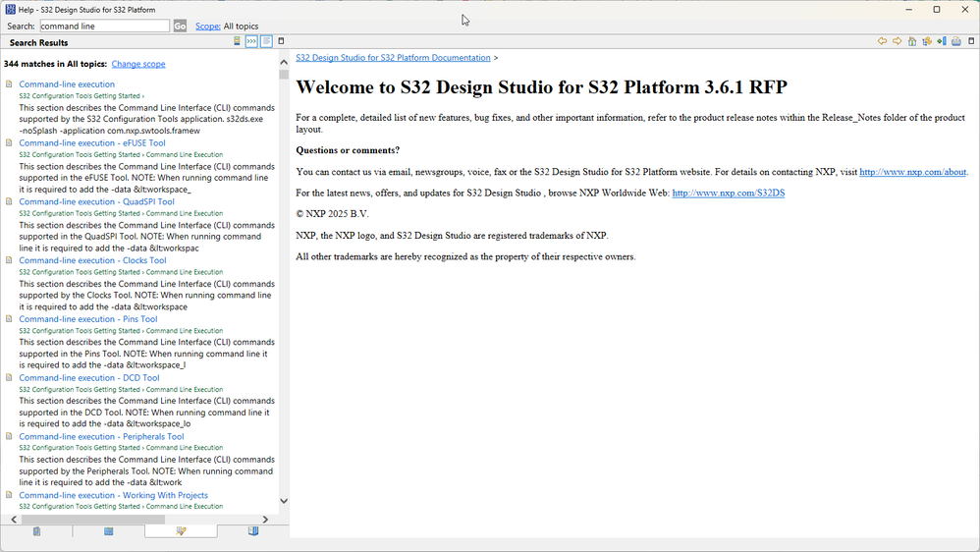Maximize the Help window
The width and height of the screenshot is (980, 552).
pyautogui.click(x=936, y=10)
